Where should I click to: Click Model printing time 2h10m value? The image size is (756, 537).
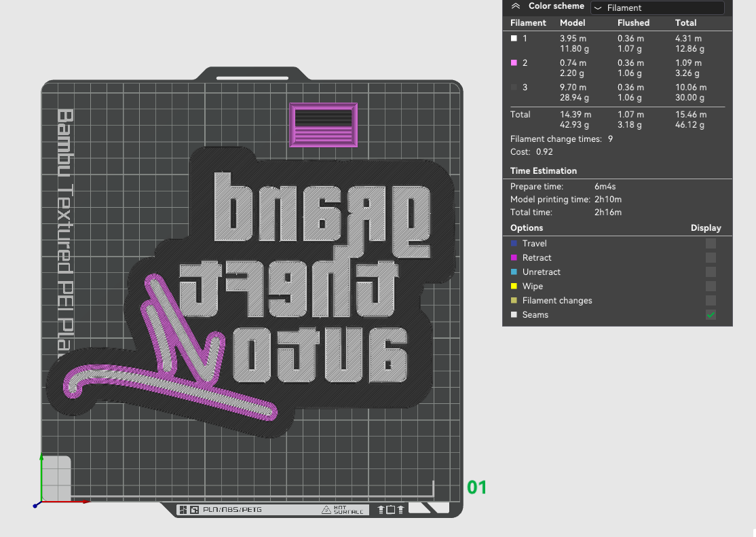(608, 200)
